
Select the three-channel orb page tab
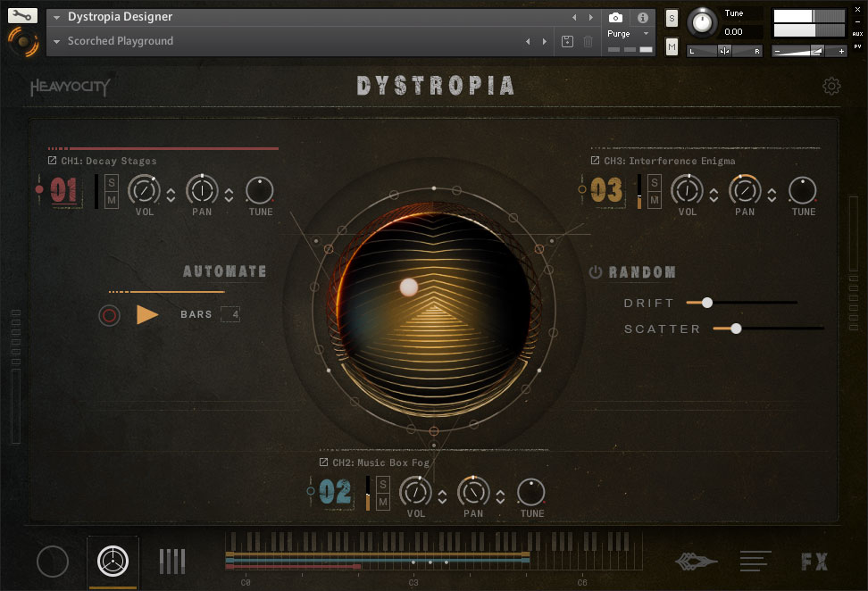113,561
